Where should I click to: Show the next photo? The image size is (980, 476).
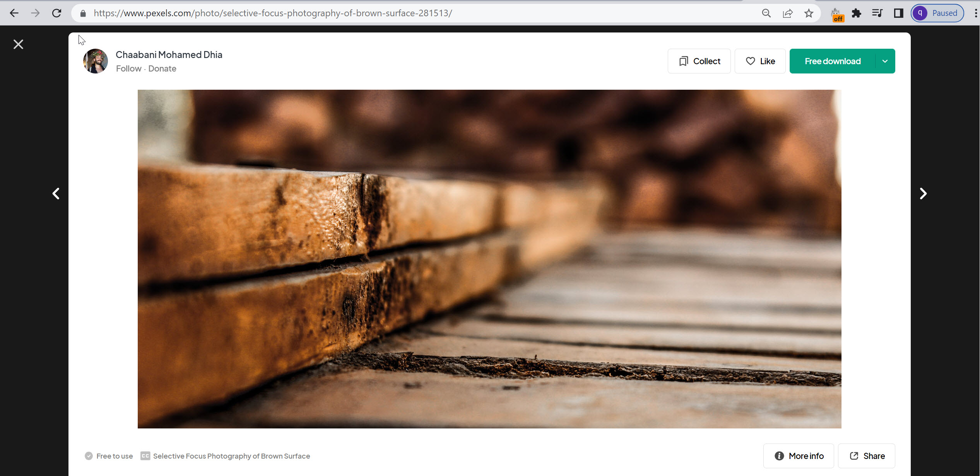pos(923,194)
